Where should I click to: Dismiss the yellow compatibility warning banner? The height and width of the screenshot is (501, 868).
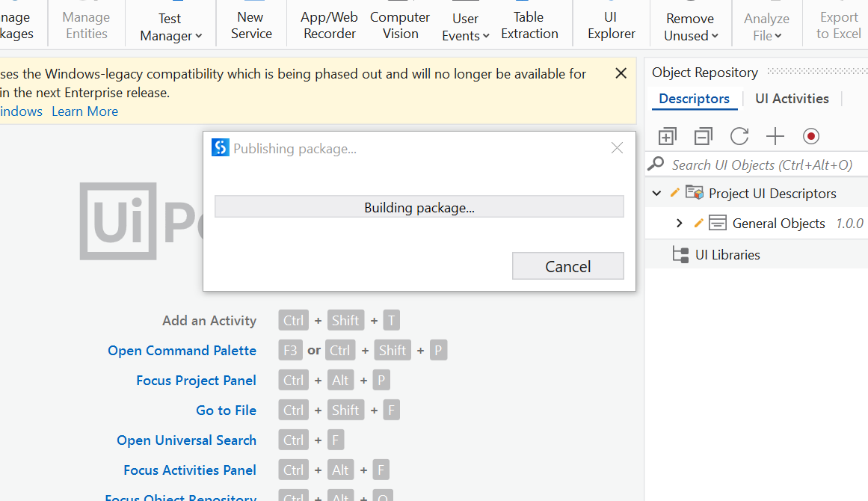[621, 73]
